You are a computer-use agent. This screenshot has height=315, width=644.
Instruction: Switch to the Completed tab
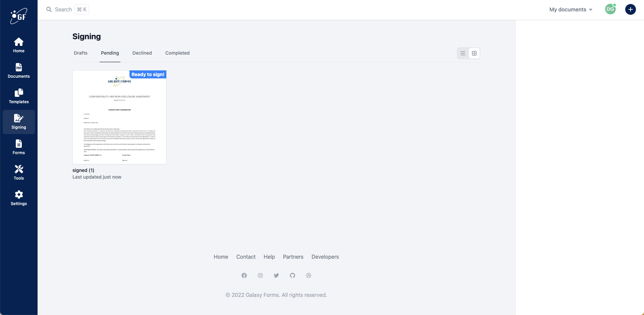coord(177,53)
